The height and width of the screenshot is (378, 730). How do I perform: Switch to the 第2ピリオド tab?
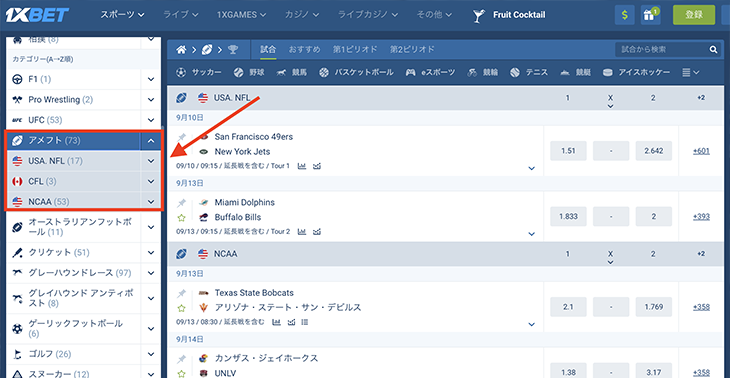pyautogui.click(x=412, y=49)
